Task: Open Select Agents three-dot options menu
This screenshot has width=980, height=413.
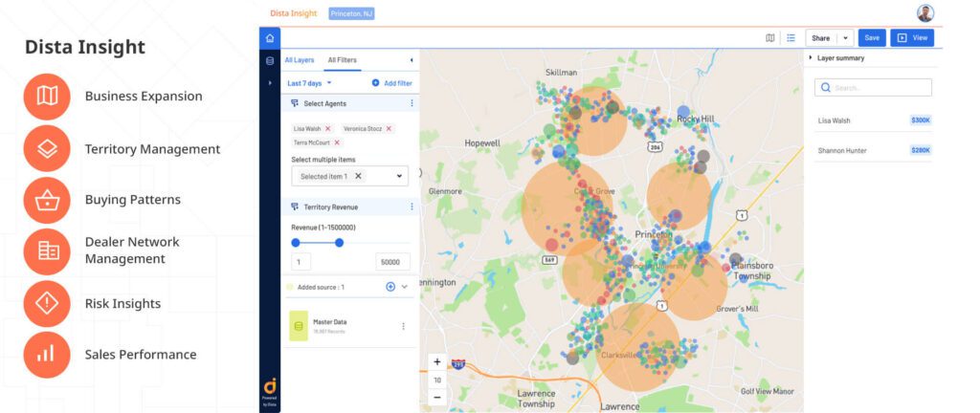Action: pyautogui.click(x=412, y=103)
